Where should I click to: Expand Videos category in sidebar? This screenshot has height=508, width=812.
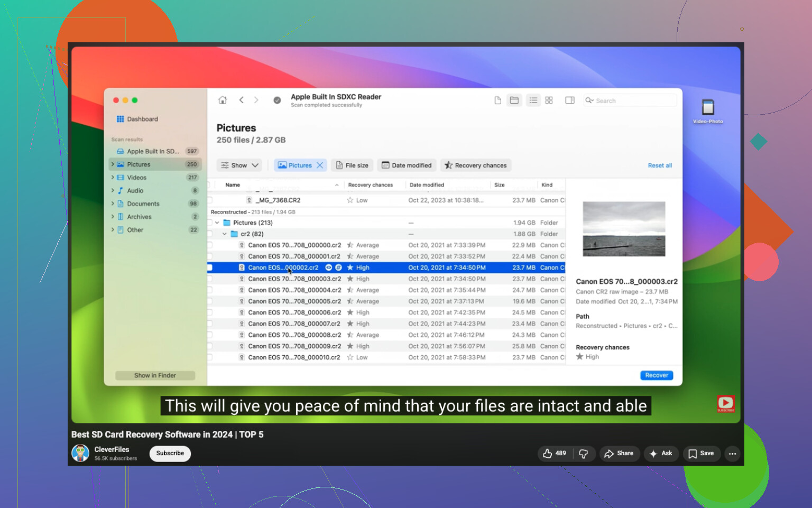pos(113,178)
